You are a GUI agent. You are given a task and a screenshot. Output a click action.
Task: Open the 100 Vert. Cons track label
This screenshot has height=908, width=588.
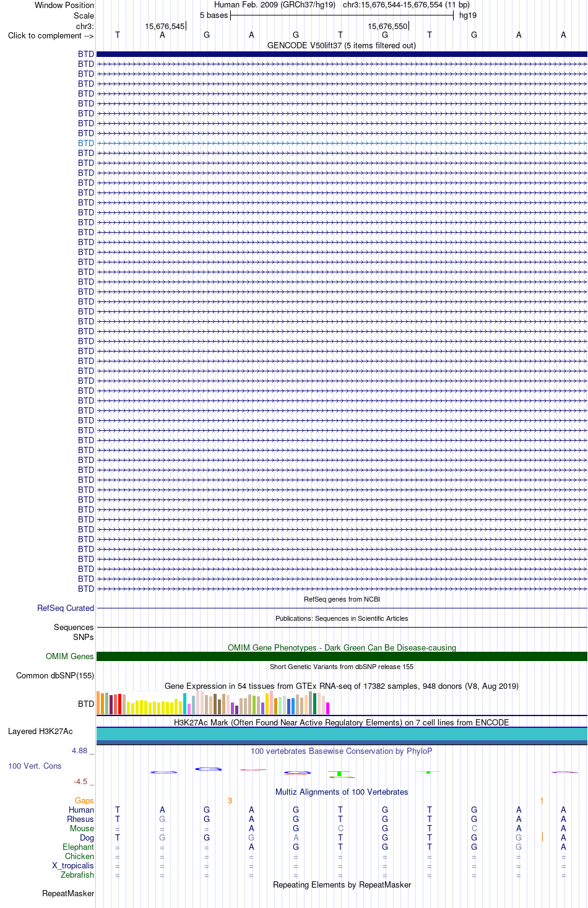click(x=35, y=766)
